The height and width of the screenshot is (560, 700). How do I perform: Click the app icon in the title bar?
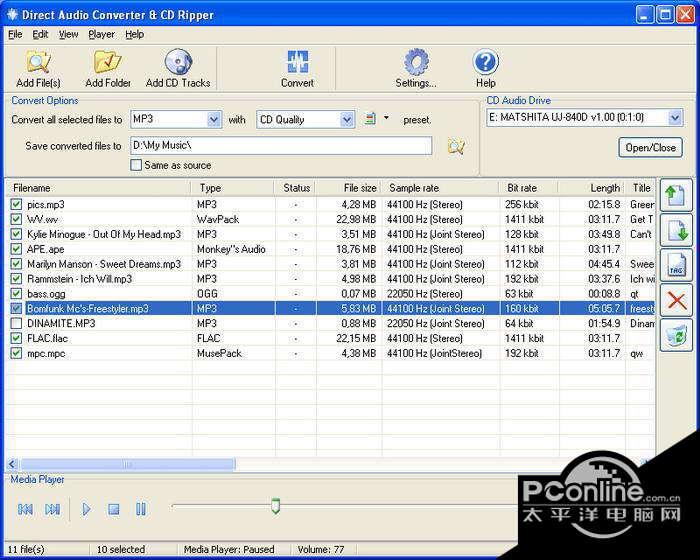[x=12, y=14]
